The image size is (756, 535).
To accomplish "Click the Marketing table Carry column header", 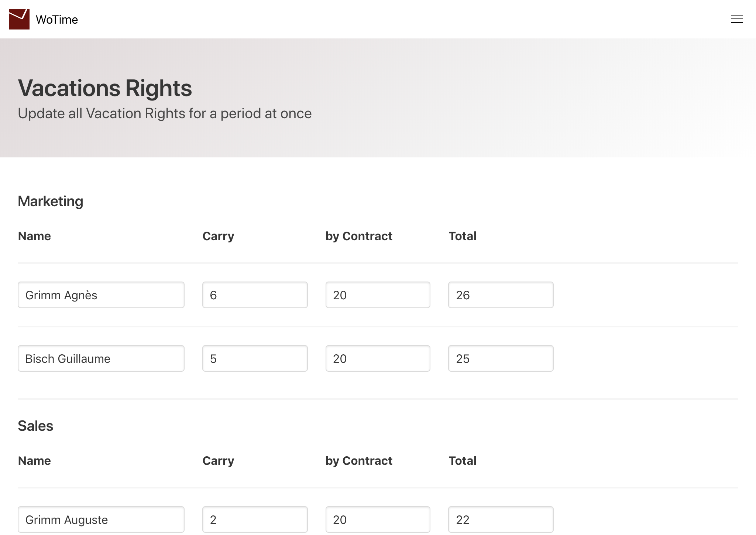I will (x=218, y=236).
